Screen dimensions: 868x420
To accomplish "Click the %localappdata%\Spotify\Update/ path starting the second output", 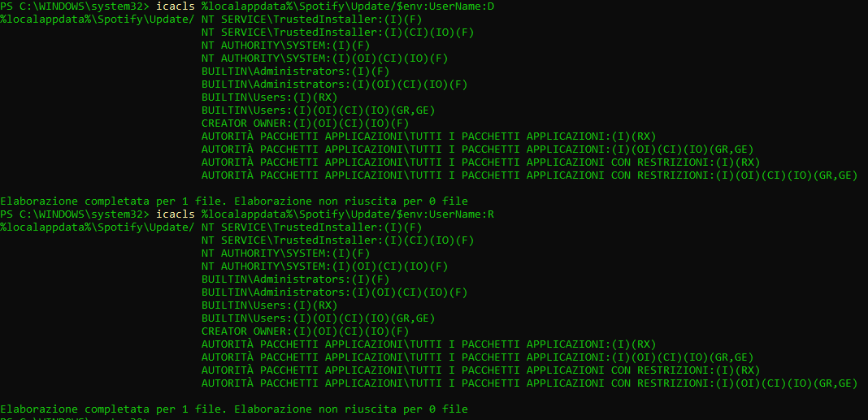I will tap(98, 227).
